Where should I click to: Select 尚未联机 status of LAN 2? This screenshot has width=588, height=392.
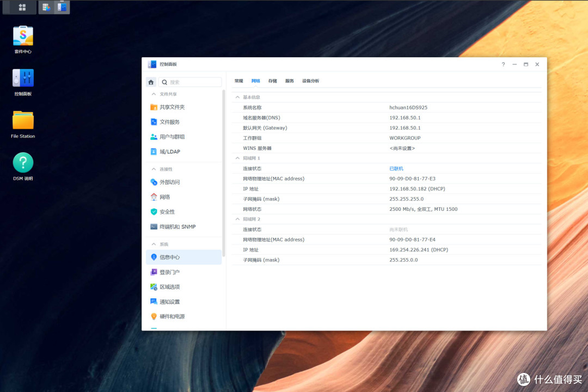[x=399, y=230]
